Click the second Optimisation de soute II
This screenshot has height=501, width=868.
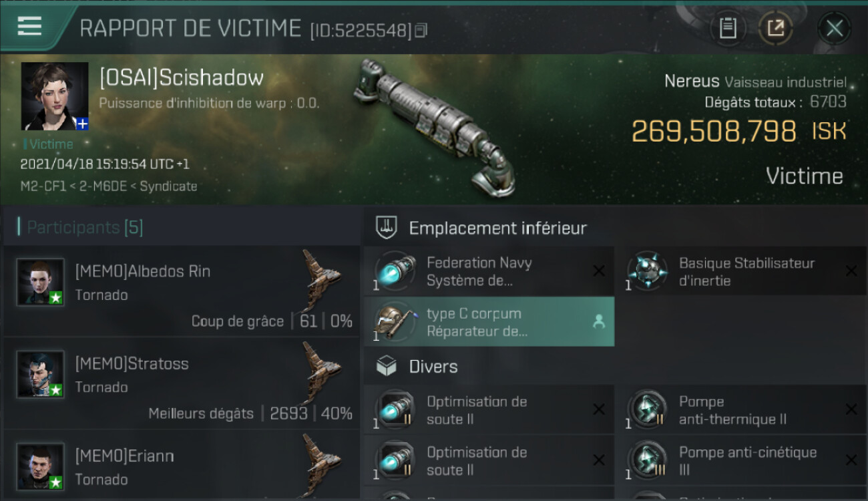click(x=489, y=461)
